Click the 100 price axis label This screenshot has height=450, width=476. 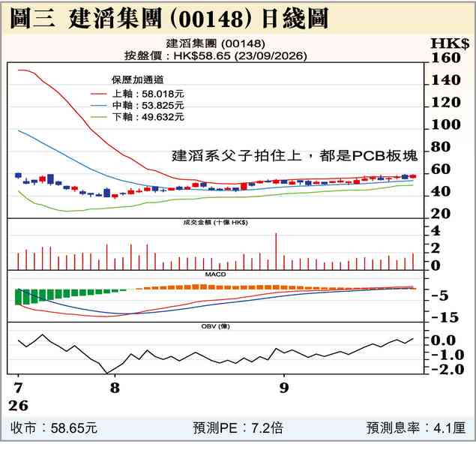(x=446, y=124)
